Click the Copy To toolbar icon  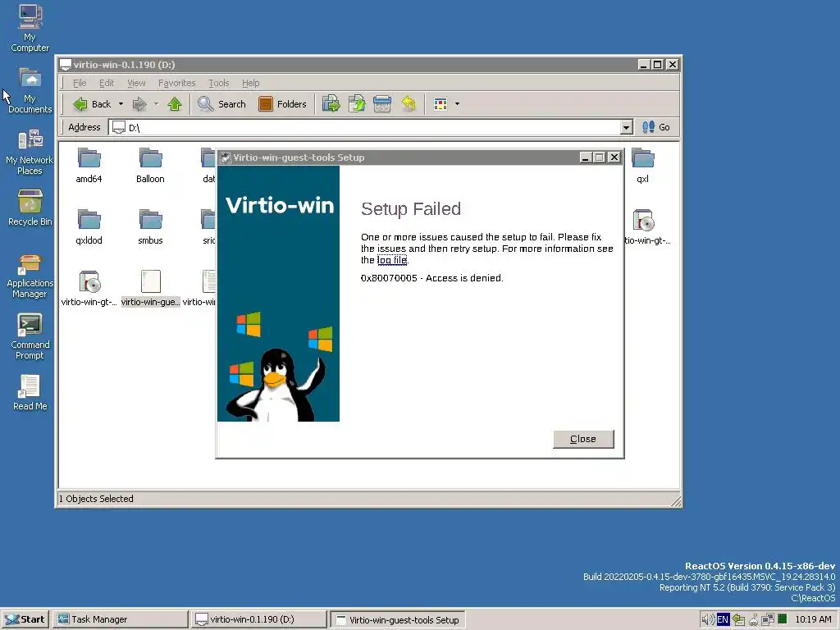pos(357,104)
